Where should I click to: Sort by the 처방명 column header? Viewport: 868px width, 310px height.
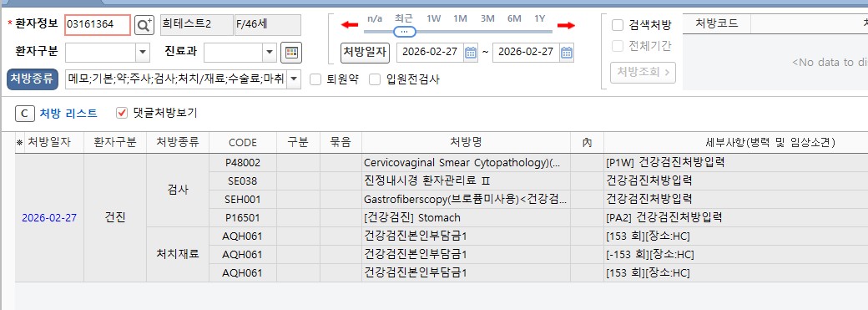(x=466, y=142)
